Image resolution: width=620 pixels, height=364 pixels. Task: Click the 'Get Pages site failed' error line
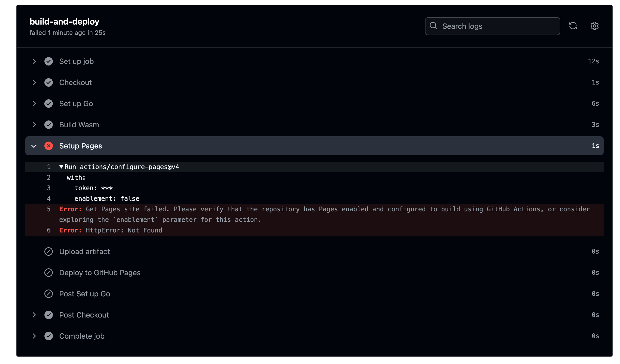point(314,214)
